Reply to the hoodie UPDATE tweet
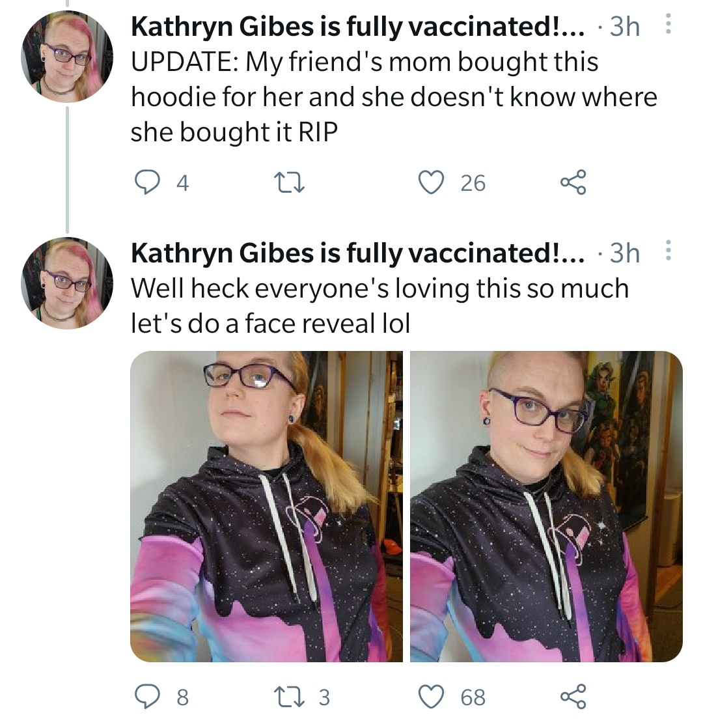 146,182
